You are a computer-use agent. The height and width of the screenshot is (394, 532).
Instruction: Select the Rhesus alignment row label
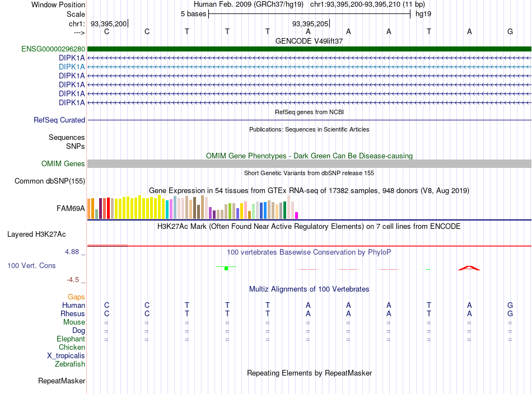73,313
